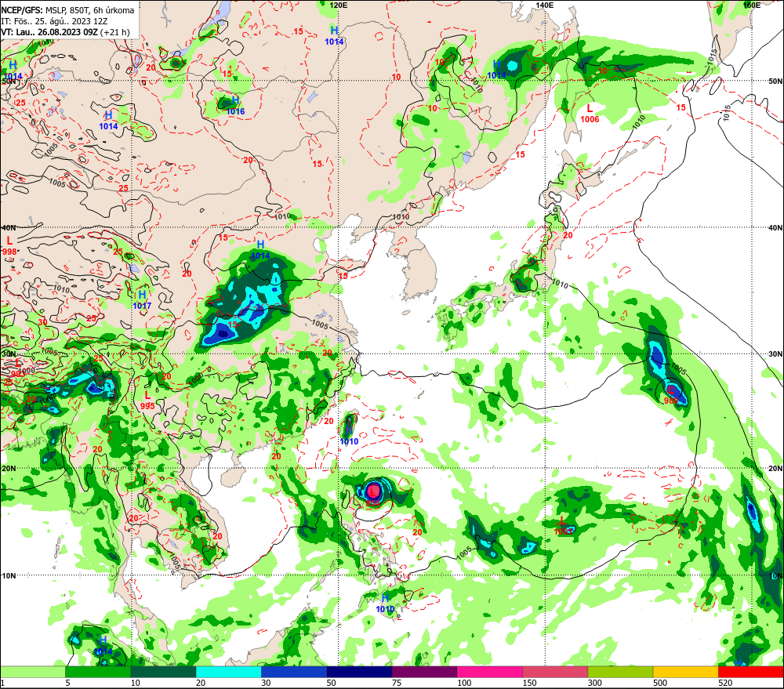Click the '140E' longitude label

tap(545, 5)
